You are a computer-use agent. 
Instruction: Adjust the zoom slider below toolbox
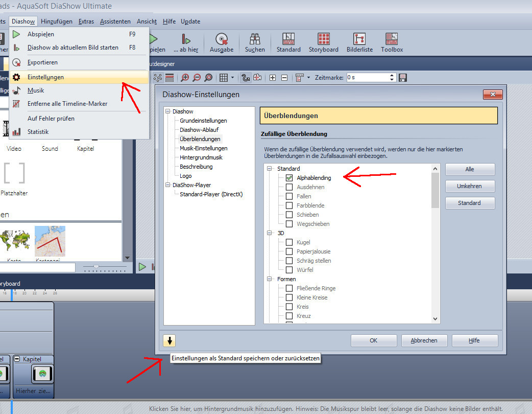[x=96, y=267]
